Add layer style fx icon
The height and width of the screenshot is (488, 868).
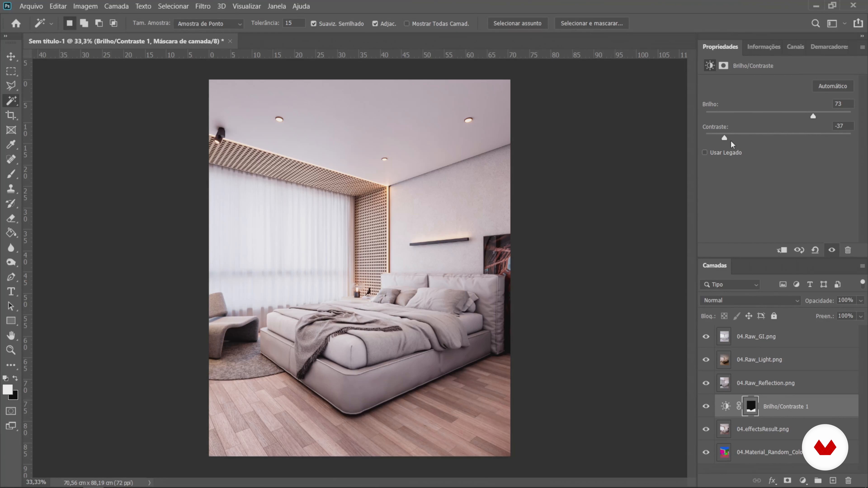pyautogui.click(x=772, y=481)
